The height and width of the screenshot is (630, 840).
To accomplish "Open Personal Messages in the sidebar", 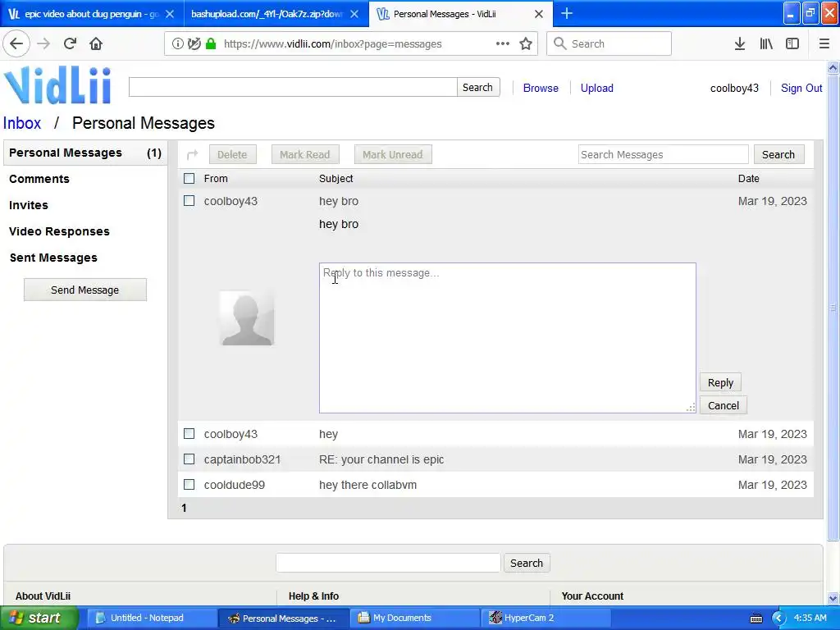I will (85, 153).
